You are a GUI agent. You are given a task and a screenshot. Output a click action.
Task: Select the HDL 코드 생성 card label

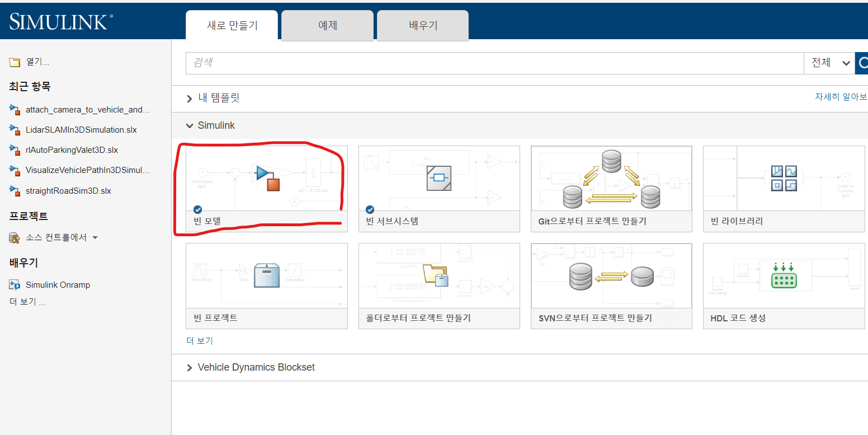[738, 318]
